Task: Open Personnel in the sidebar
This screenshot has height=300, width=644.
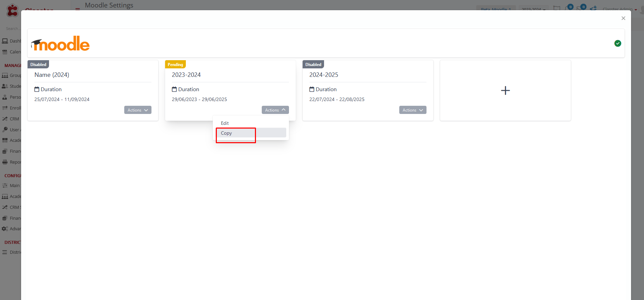Action: (11, 97)
